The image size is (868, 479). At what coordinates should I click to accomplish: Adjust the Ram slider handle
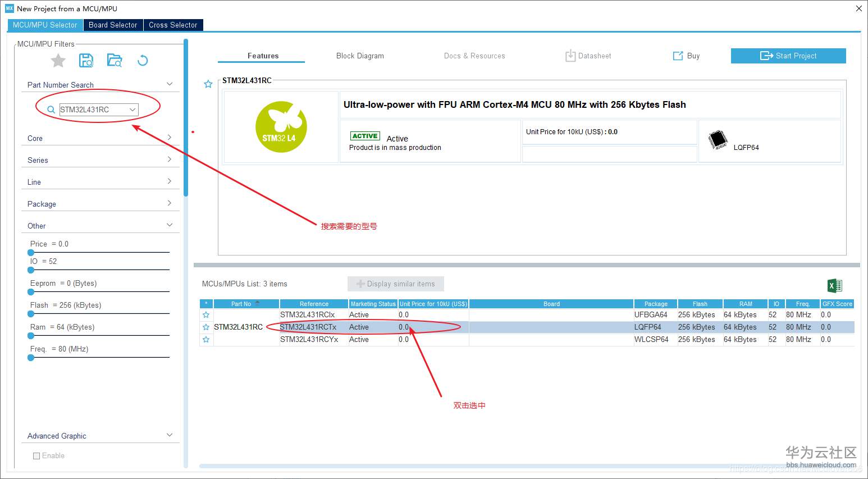pyautogui.click(x=31, y=336)
